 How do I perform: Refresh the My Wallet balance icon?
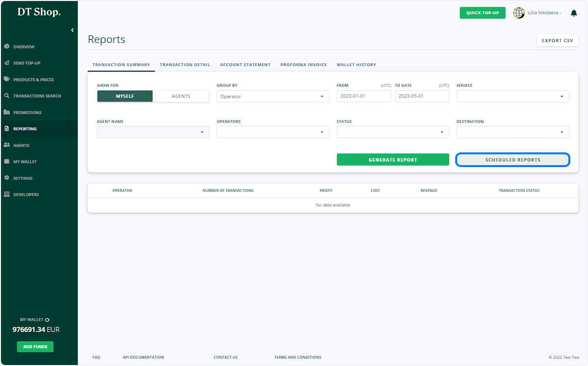pyautogui.click(x=47, y=320)
